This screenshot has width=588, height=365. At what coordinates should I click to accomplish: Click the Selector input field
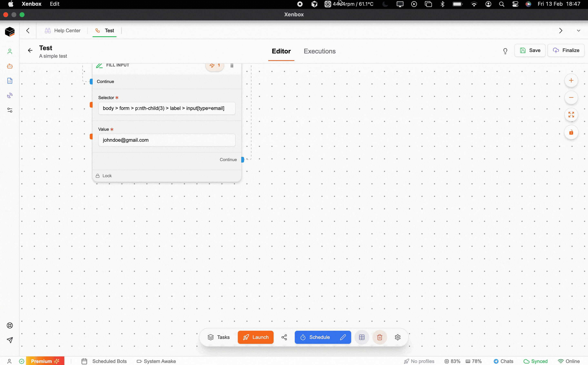[167, 108]
